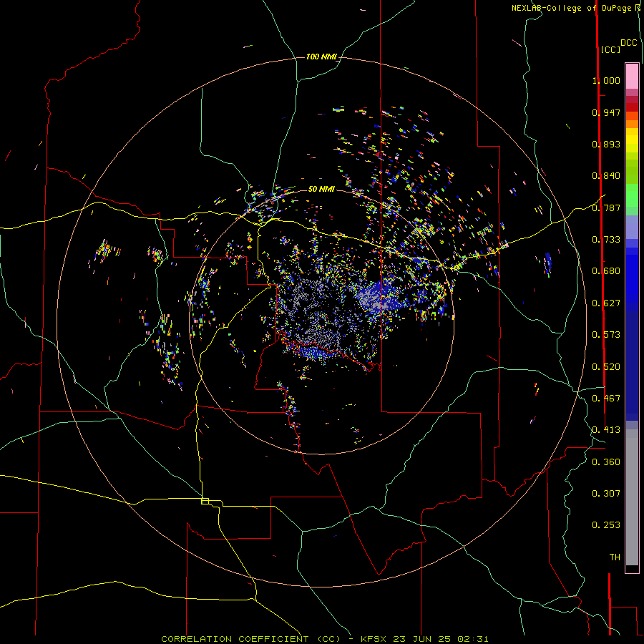
Task: Click the NEXLAB-College of DuPage header text
Action: [x=572, y=8]
